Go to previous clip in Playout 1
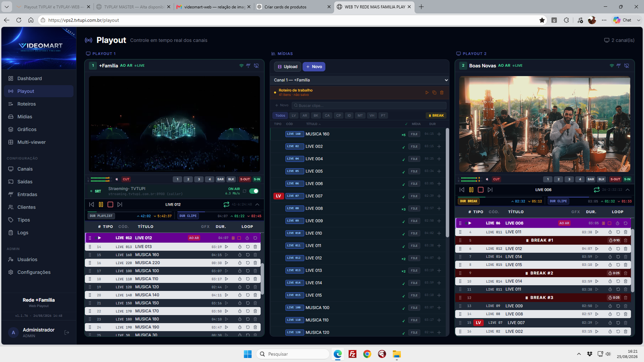Image resolution: width=644 pixels, height=362 pixels. (91, 204)
